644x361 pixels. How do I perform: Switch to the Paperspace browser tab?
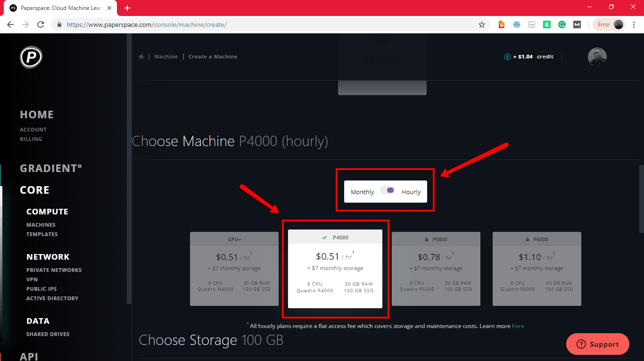tap(61, 8)
